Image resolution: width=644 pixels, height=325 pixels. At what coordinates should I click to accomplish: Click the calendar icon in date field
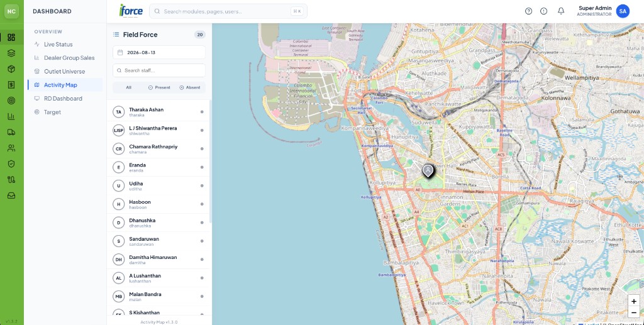[120, 53]
